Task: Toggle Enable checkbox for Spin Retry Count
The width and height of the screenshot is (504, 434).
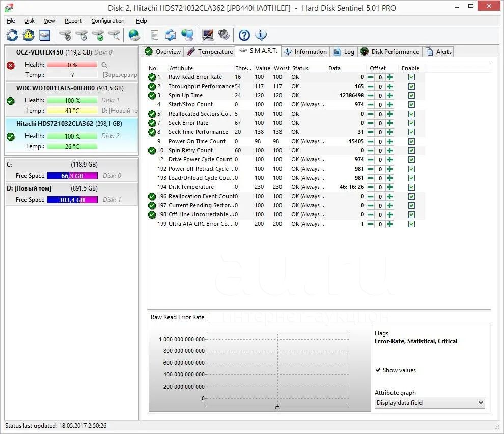Action: point(411,151)
